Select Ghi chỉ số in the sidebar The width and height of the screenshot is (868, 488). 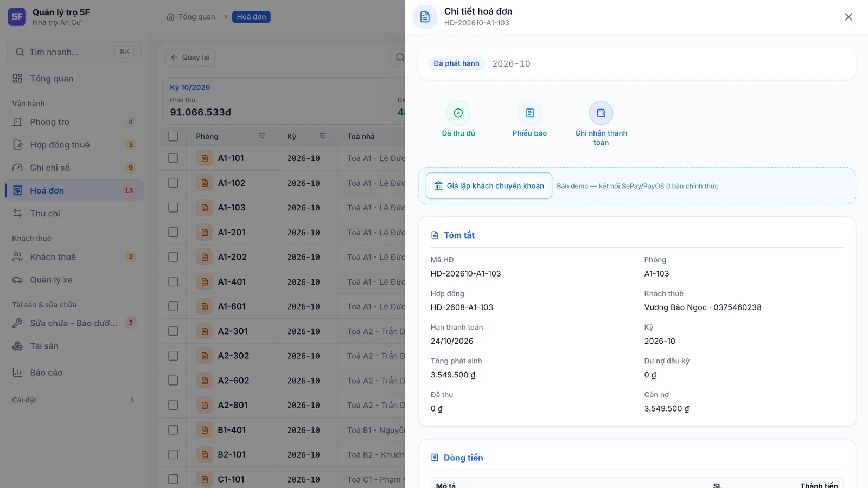point(74,168)
